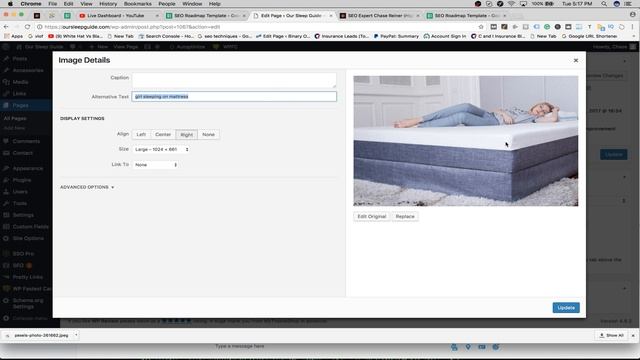Open Comments in the WordPress sidebar
This screenshot has width=640, height=360.
[26, 141]
